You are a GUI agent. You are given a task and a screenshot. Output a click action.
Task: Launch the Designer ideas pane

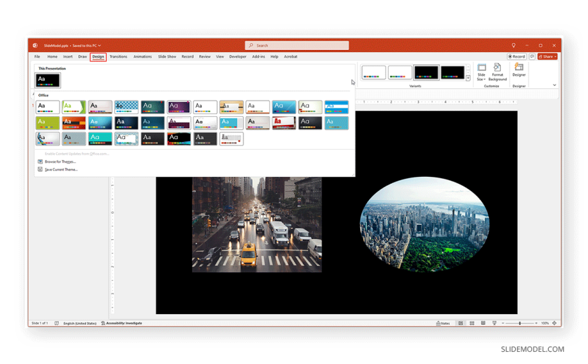coord(519,70)
